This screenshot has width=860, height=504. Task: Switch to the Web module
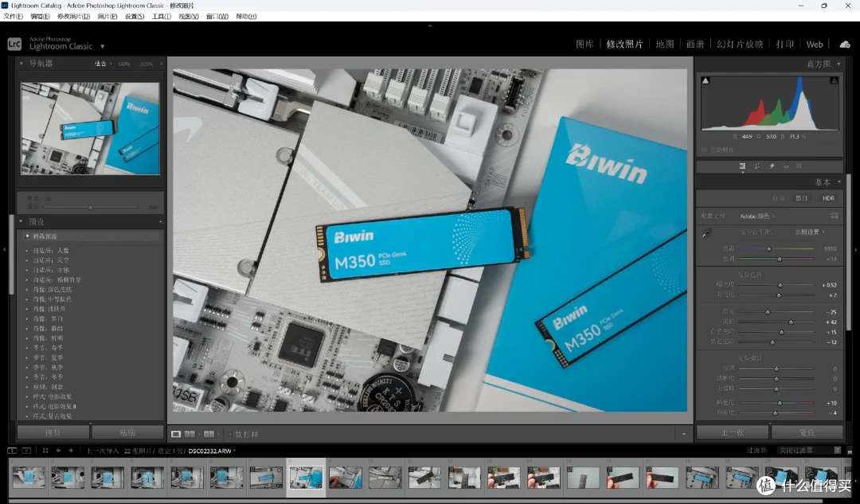[x=815, y=45]
